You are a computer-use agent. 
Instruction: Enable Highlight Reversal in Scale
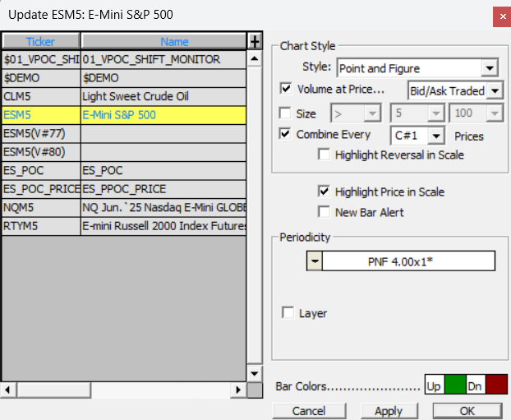pos(324,155)
